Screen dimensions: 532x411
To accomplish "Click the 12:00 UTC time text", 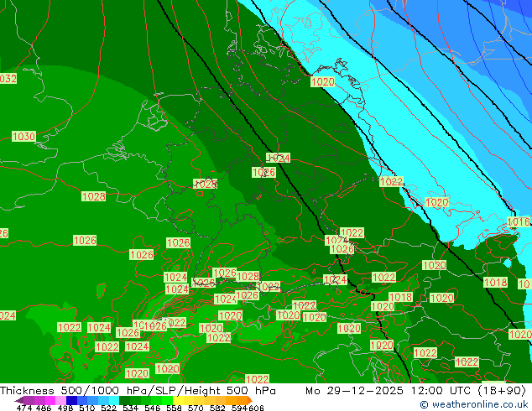I will pos(441,391).
